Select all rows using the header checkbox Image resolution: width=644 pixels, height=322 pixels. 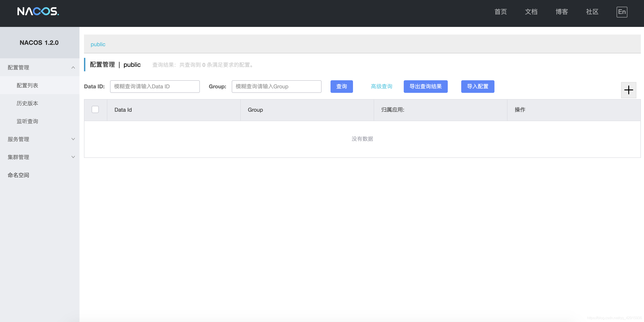(x=95, y=109)
